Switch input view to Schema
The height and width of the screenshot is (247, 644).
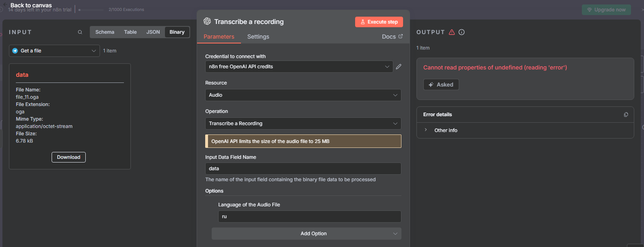(105, 32)
